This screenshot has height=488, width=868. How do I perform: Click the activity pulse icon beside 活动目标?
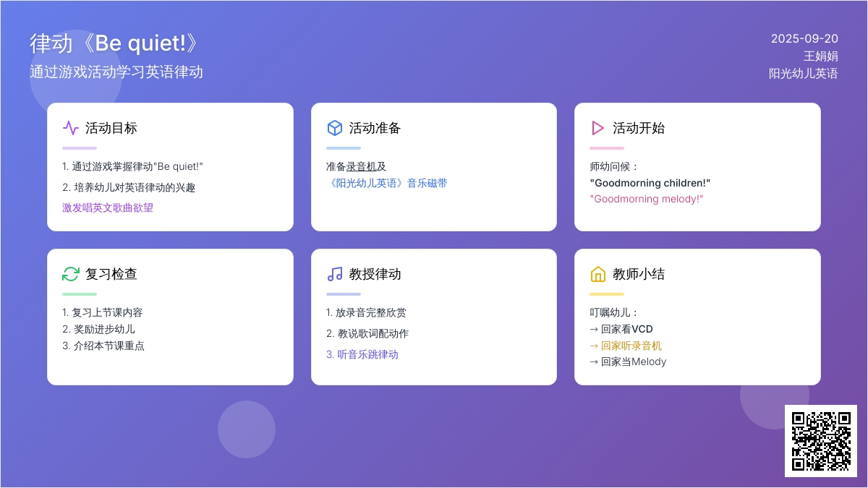pyautogui.click(x=71, y=128)
